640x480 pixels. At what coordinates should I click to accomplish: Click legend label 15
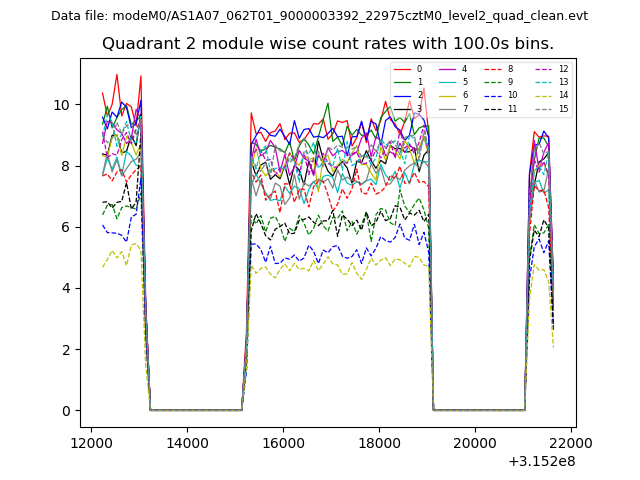pyautogui.click(x=563, y=109)
